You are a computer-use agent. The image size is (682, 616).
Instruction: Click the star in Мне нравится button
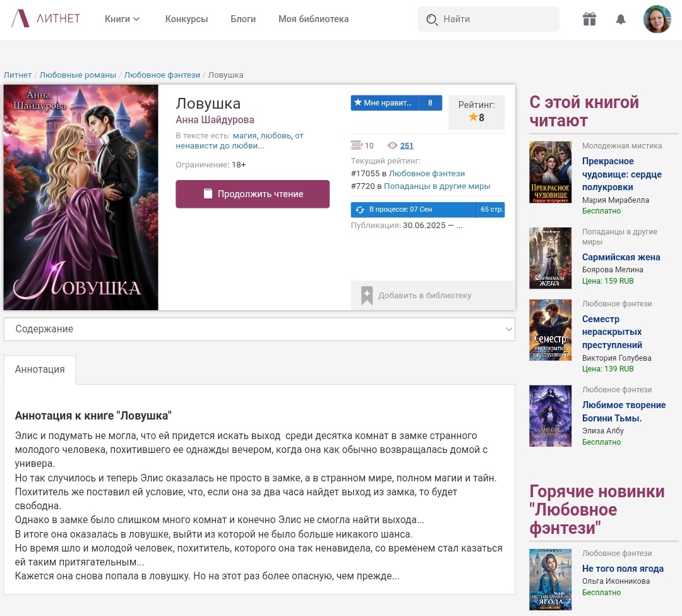[358, 102]
